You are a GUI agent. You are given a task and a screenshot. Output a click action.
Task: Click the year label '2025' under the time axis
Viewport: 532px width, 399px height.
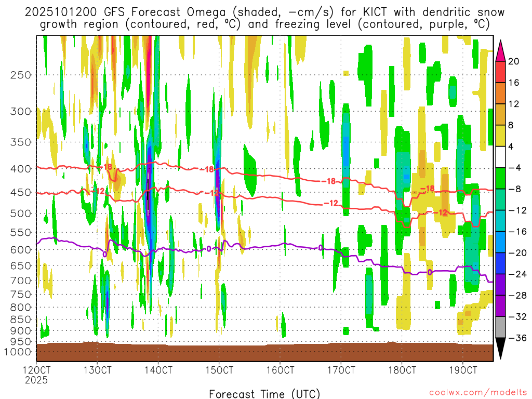click(x=36, y=380)
